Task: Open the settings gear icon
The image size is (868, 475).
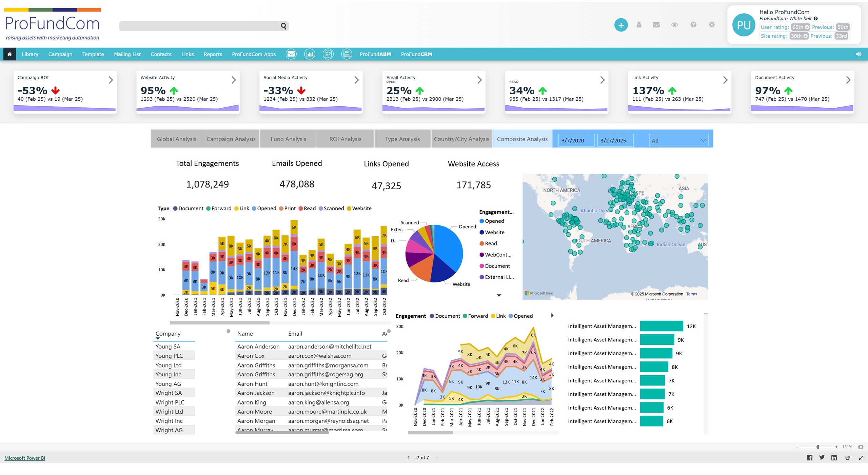Action: click(x=712, y=25)
